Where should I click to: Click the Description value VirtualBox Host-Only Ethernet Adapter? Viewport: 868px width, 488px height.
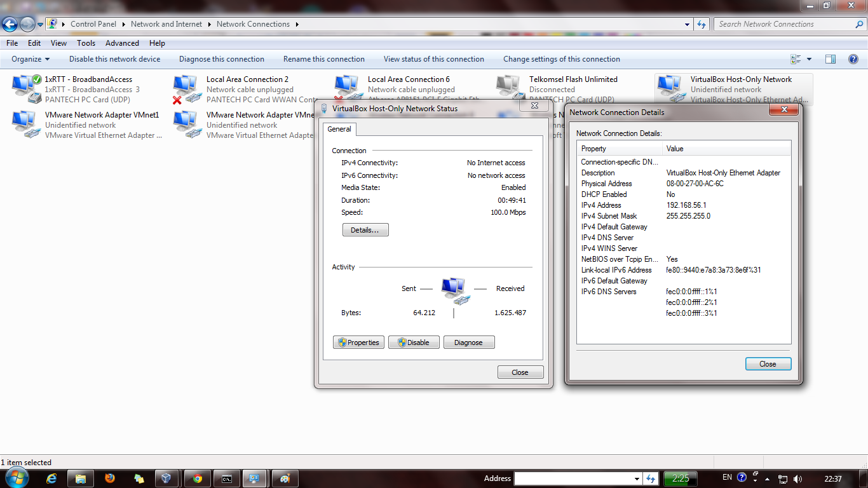pyautogui.click(x=723, y=173)
